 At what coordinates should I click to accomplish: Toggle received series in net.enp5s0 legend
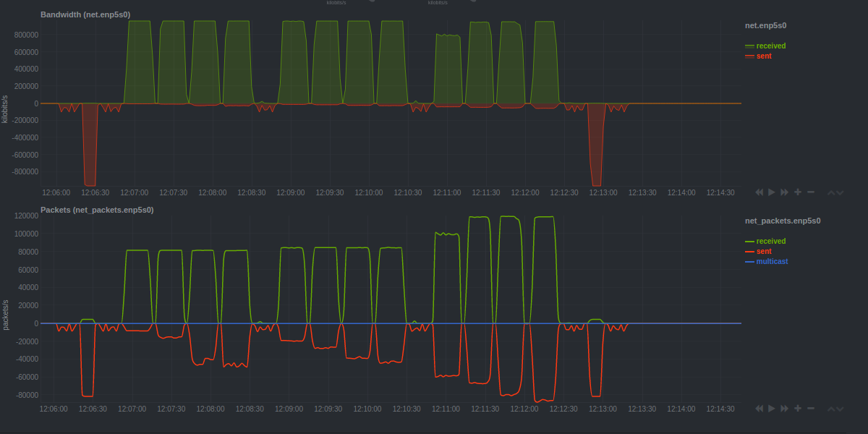click(765, 46)
